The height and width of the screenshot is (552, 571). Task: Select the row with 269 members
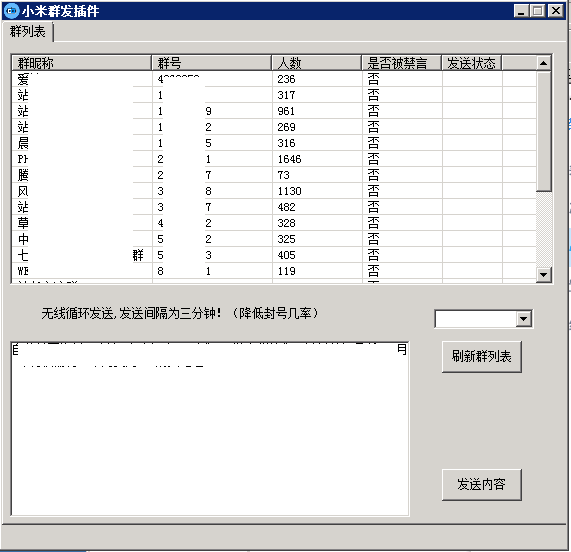pyautogui.click(x=274, y=127)
